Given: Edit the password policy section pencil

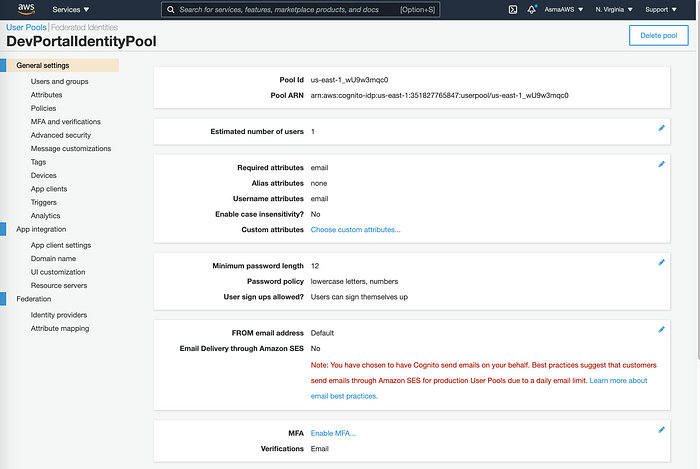Looking at the screenshot, I should click(661, 262).
